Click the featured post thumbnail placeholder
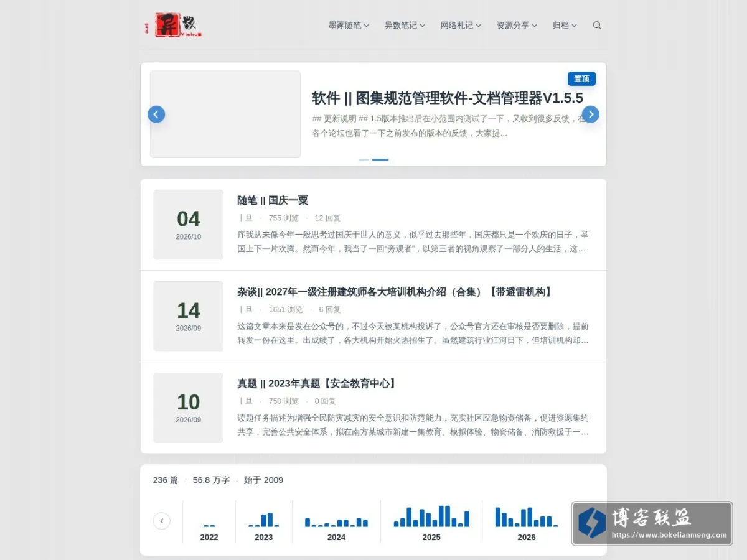The width and height of the screenshot is (747, 560). click(x=225, y=114)
